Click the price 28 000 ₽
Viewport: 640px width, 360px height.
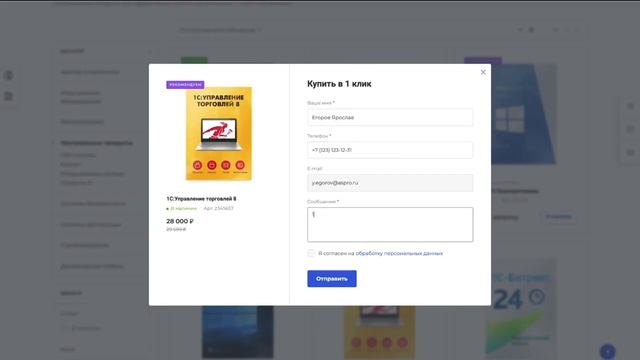[180, 221]
